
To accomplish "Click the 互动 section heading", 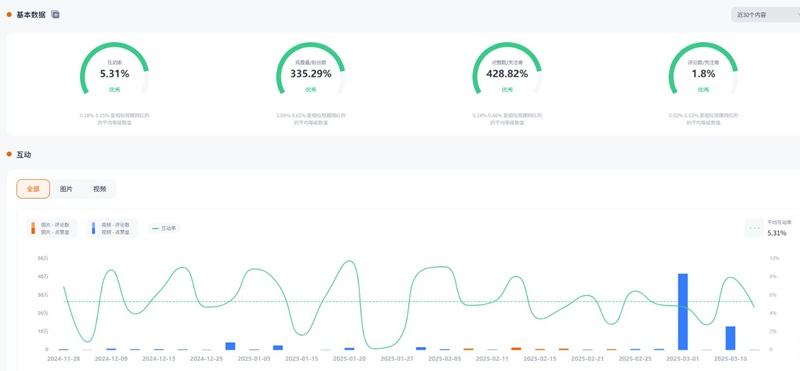I will 23,155.
